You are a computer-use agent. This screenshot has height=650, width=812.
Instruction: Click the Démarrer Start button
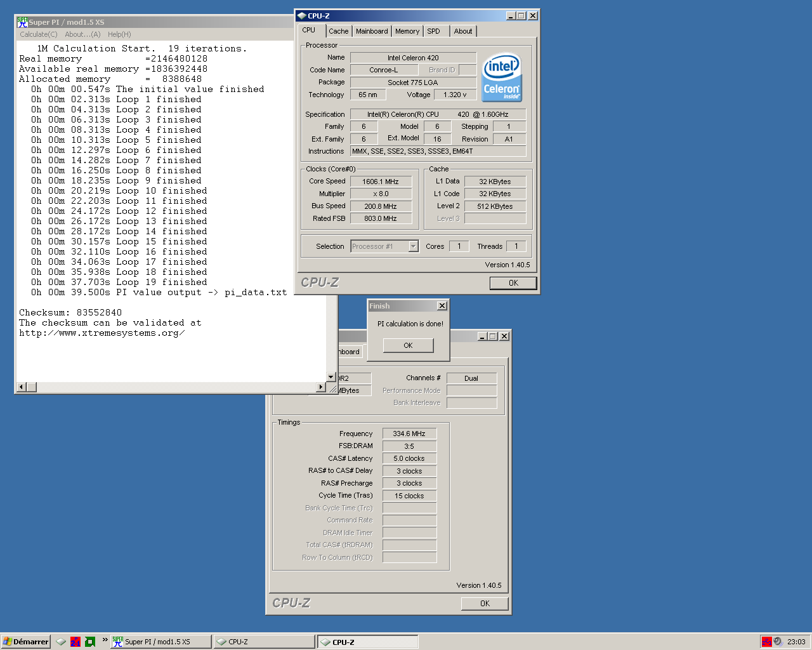coord(25,642)
